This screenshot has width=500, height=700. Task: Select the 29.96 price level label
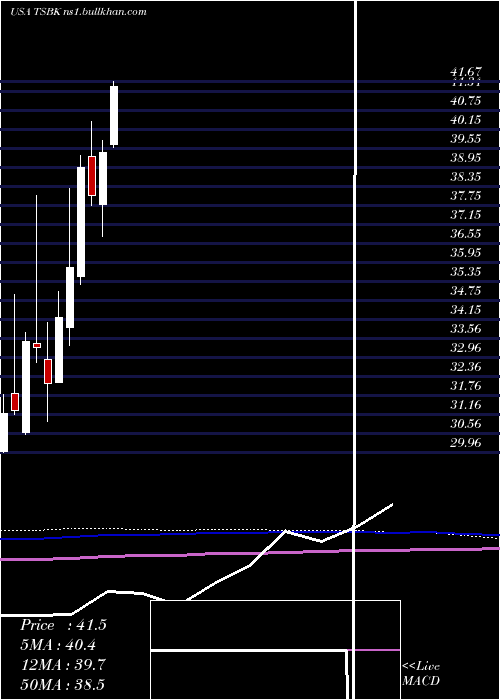[x=466, y=442]
